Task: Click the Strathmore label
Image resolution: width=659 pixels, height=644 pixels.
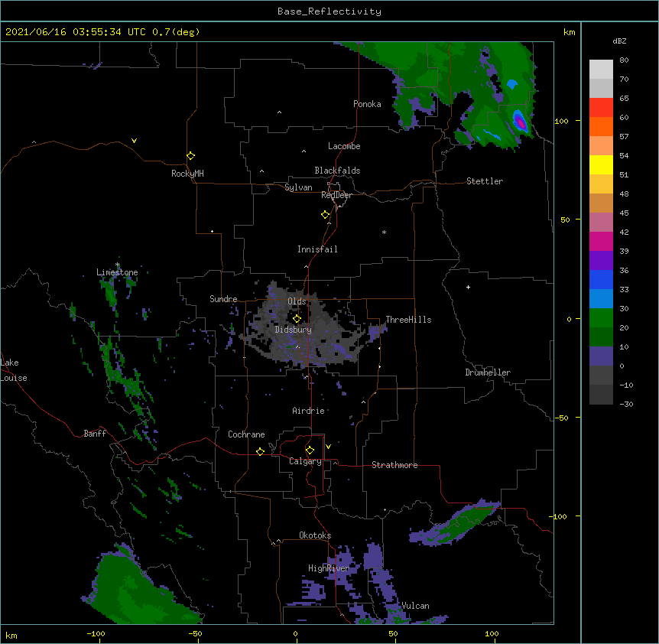Action: tap(394, 465)
